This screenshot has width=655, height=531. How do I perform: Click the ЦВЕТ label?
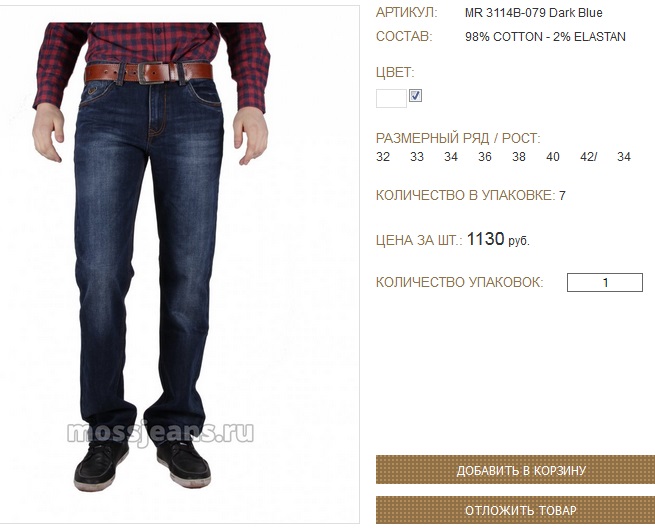395,72
